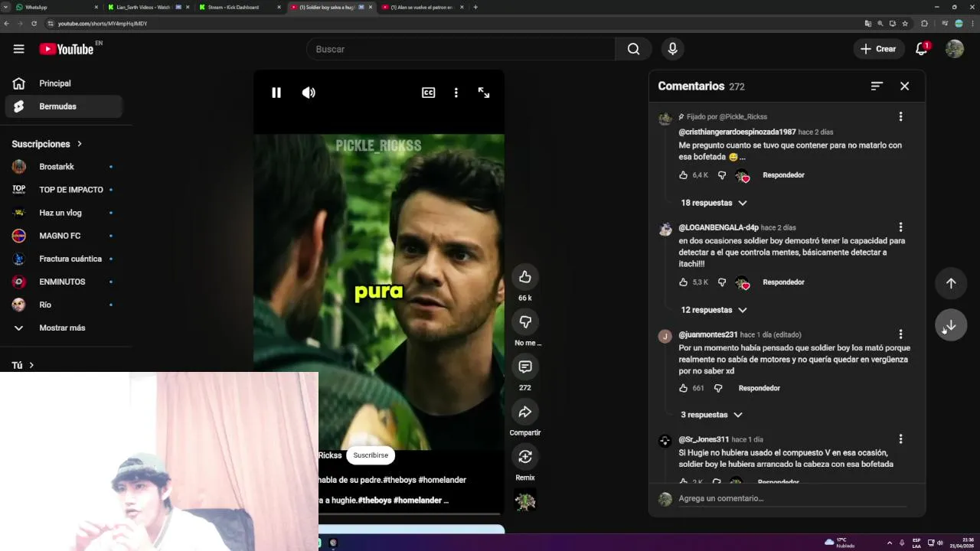This screenshot has height=551, width=980.
Task: Like the comment with 5,3 K likes
Action: point(683,282)
